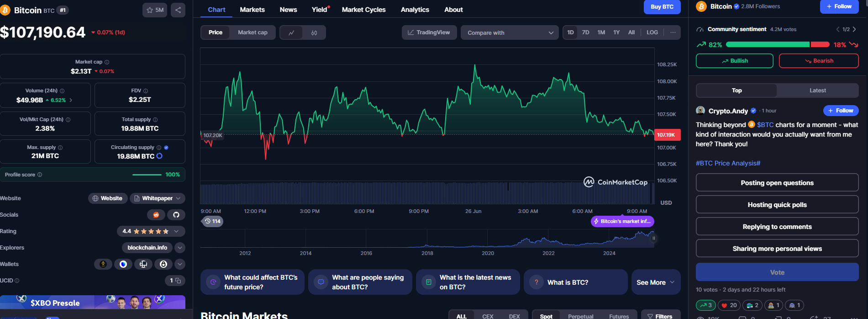Open the chart more options (three dots) menu
This screenshot has height=319, width=868.
673,32
